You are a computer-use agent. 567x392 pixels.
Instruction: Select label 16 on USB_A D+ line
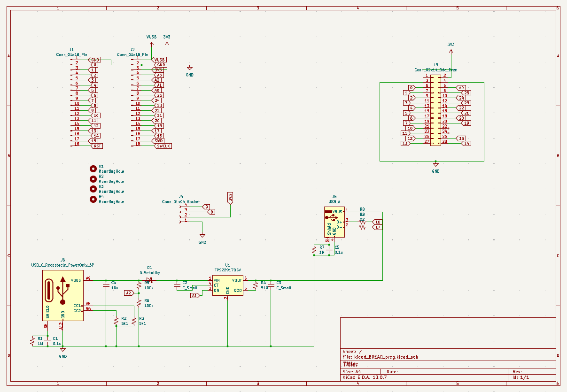[x=377, y=222]
